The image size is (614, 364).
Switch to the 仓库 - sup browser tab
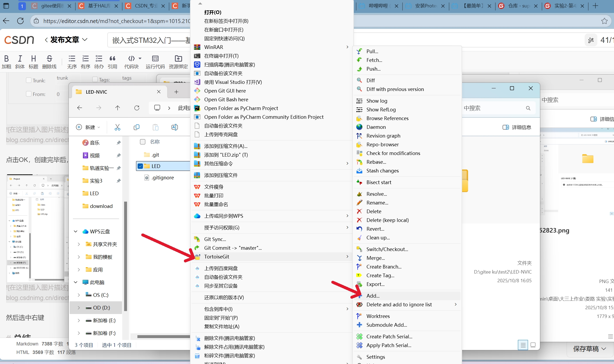click(519, 6)
